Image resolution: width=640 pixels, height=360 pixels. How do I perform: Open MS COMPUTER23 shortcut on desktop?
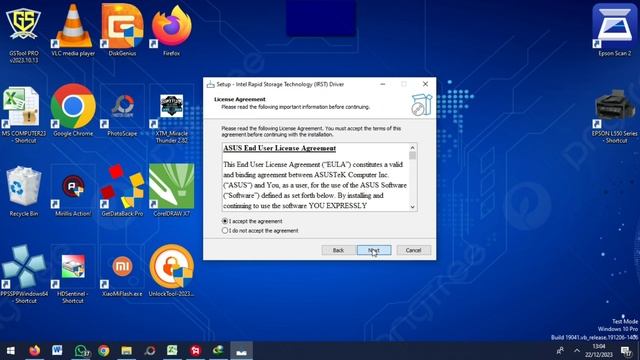point(23,114)
